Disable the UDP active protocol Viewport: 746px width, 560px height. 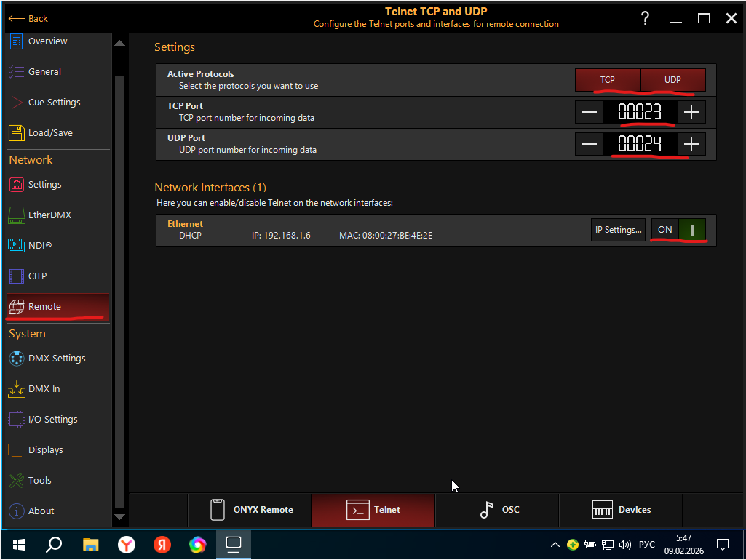tap(672, 79)
